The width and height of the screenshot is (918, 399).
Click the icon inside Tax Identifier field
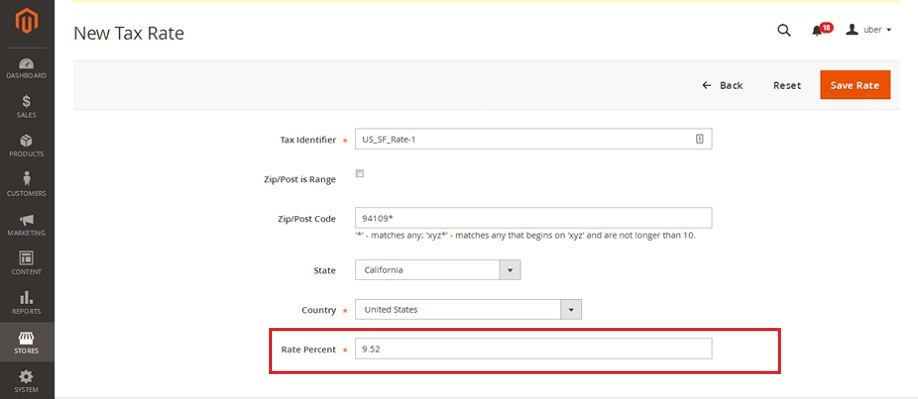[699, 139]
